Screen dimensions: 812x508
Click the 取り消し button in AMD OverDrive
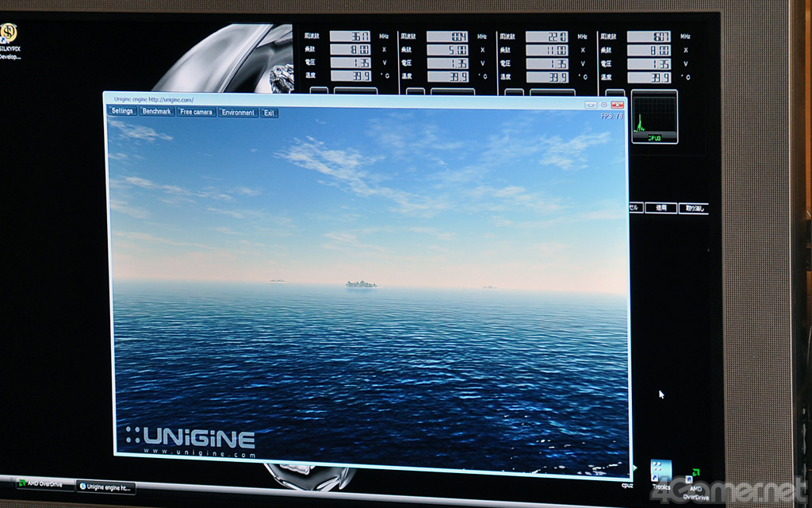point(693,209)
